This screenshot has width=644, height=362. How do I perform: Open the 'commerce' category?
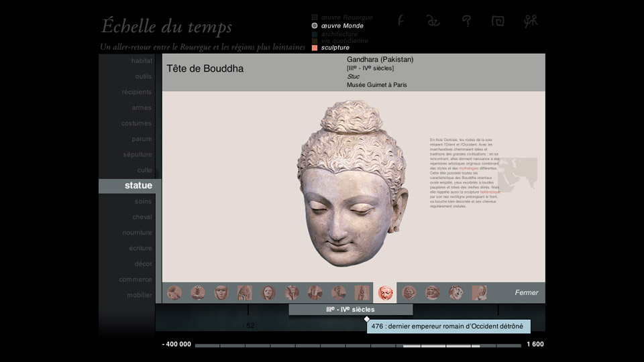click(136, 279)
